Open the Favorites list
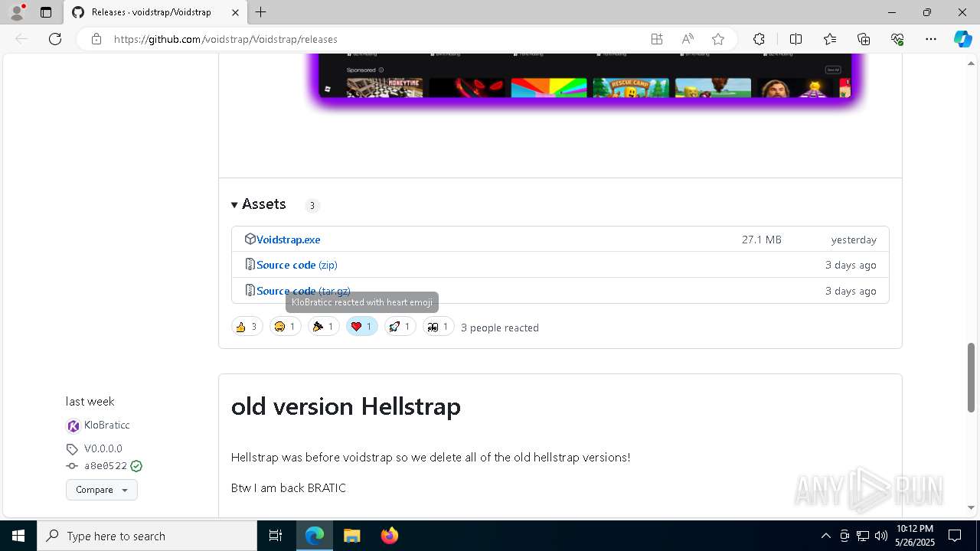This screenshot has height=551, width=980. click(x=830, y=39)
